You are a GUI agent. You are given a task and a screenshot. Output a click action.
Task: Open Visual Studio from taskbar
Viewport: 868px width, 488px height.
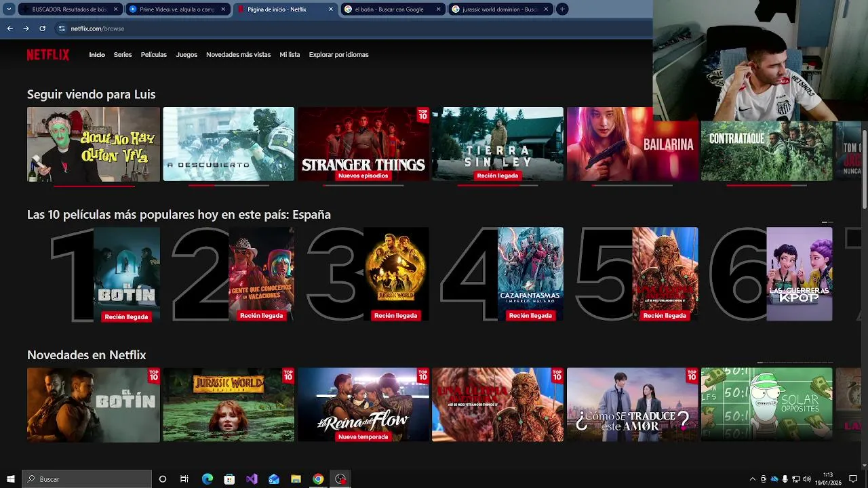[x=252, y=479]
